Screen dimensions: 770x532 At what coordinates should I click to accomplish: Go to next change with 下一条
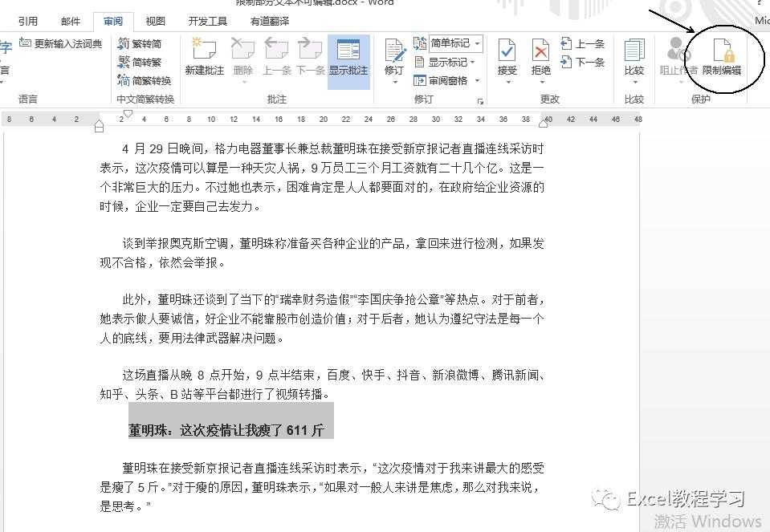pos(582,62)
